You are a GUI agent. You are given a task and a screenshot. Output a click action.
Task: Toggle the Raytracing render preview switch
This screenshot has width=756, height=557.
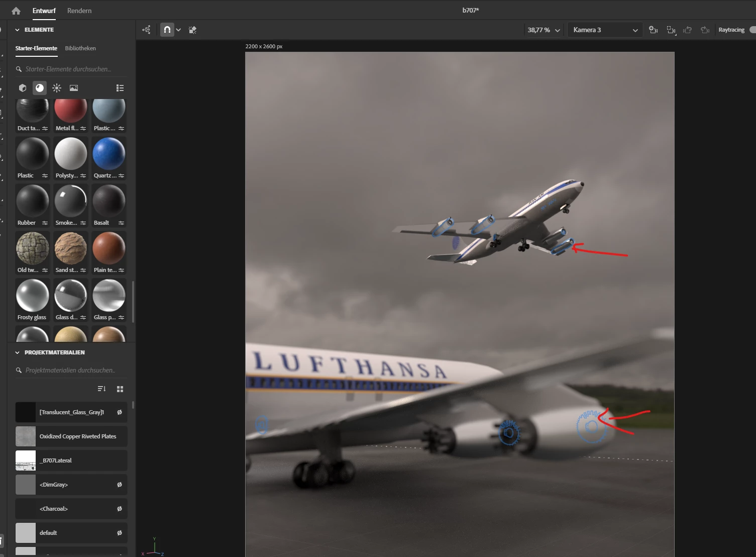pyautogui.click(x=752, y=30)
